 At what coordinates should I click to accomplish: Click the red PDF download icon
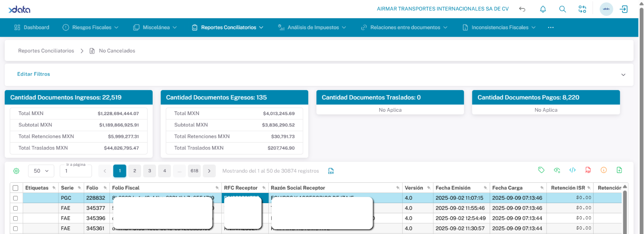(588, 170)
